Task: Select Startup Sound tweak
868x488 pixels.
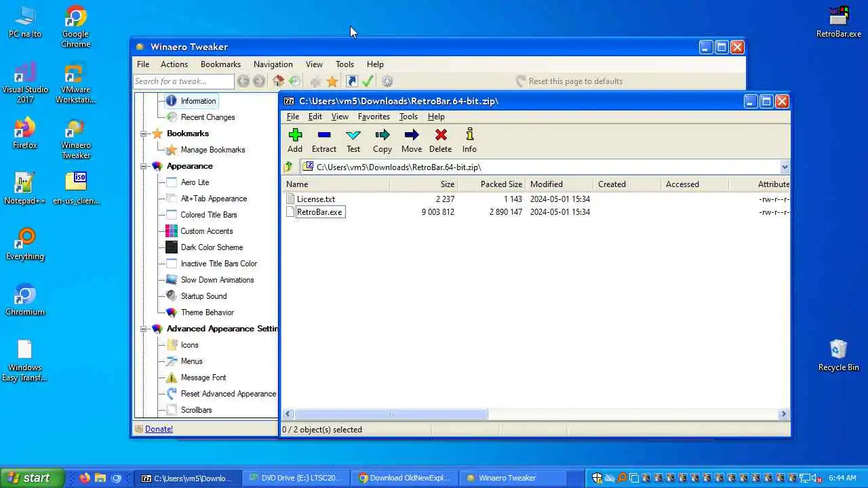Action: 203,296
